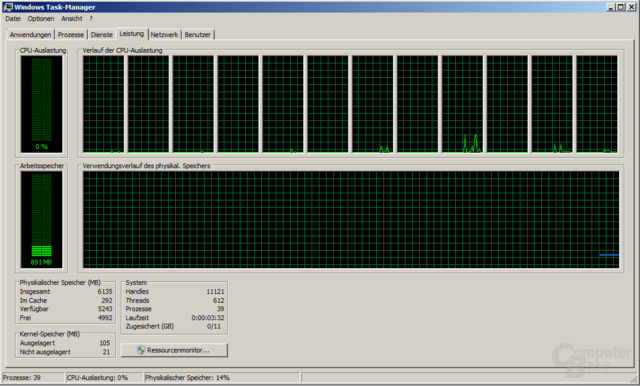The width and height of the screenshot is (640, 386).
Task: Click the Nicht ausgelagert value 21
Action: coord(107,352)
